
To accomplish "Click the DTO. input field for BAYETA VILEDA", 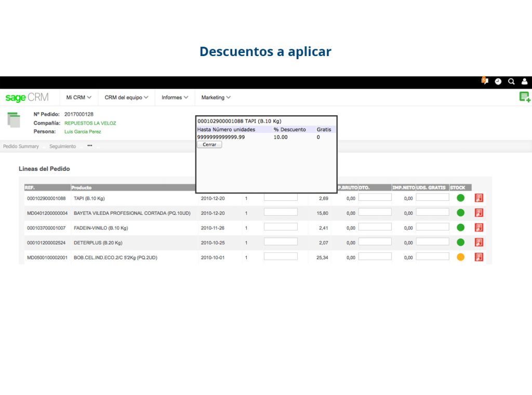I will pos(375,212).
